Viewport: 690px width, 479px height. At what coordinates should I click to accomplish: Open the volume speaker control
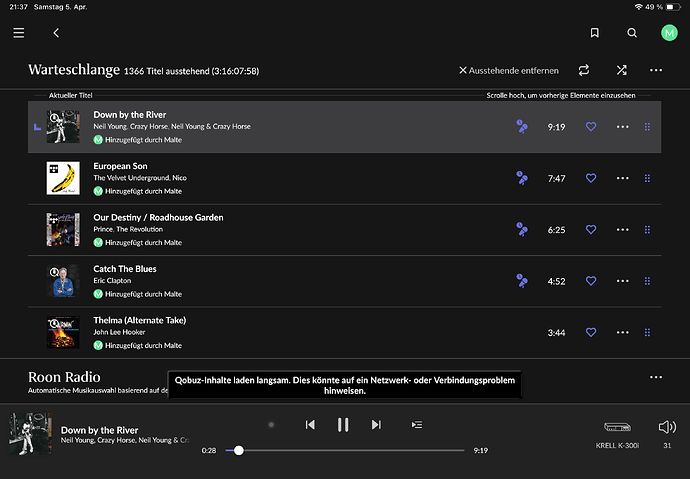pyautogui.click(x=667, y=427)
